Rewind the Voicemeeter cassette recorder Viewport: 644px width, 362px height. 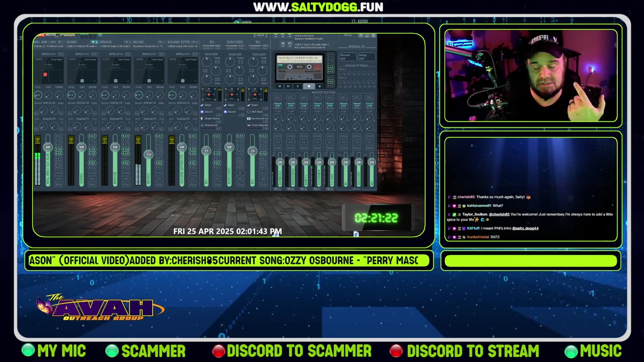(x=279, y=86)
